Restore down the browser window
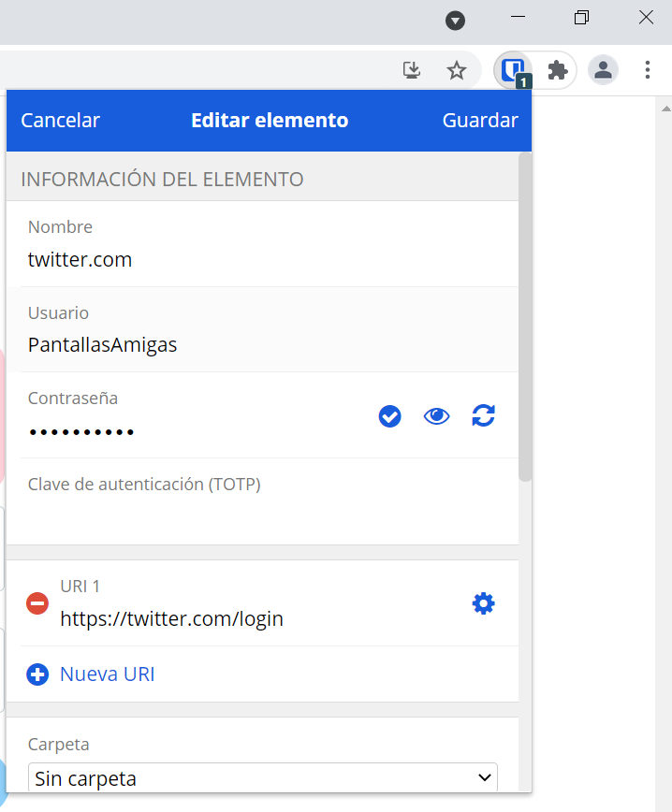The height and width of the screenshot is (812, 672). click(x=582, y=17)
